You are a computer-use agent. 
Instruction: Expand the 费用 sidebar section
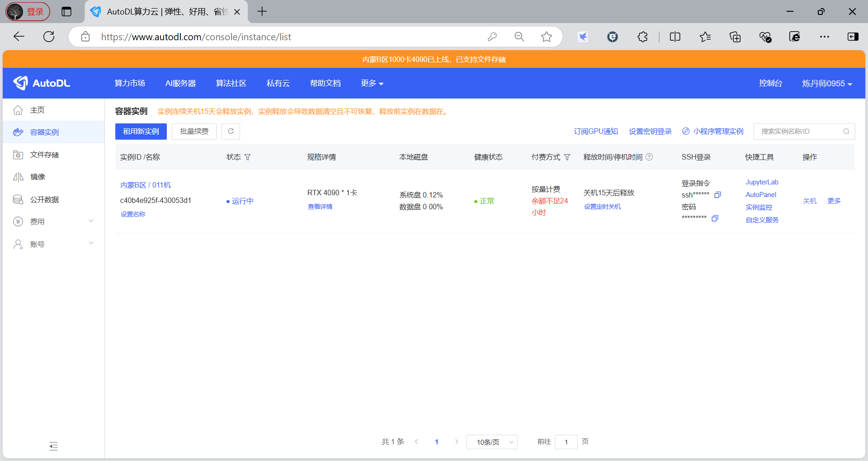[x=53, y=221]
